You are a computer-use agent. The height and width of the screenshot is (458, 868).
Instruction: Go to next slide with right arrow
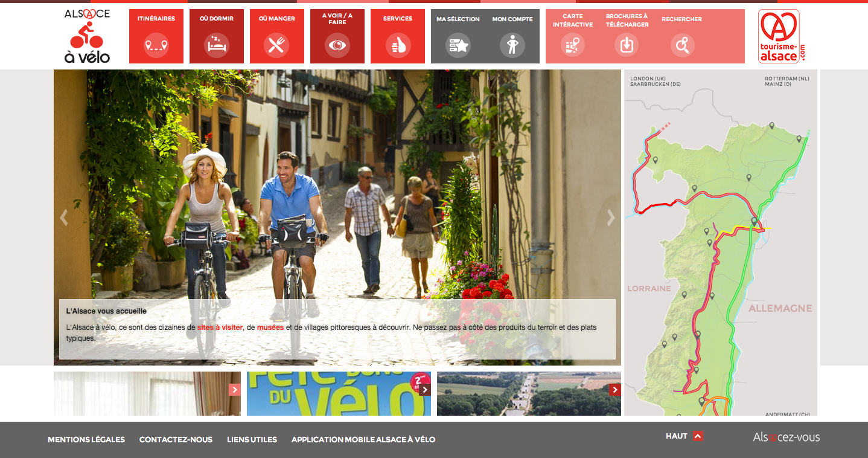click(611, 218)
